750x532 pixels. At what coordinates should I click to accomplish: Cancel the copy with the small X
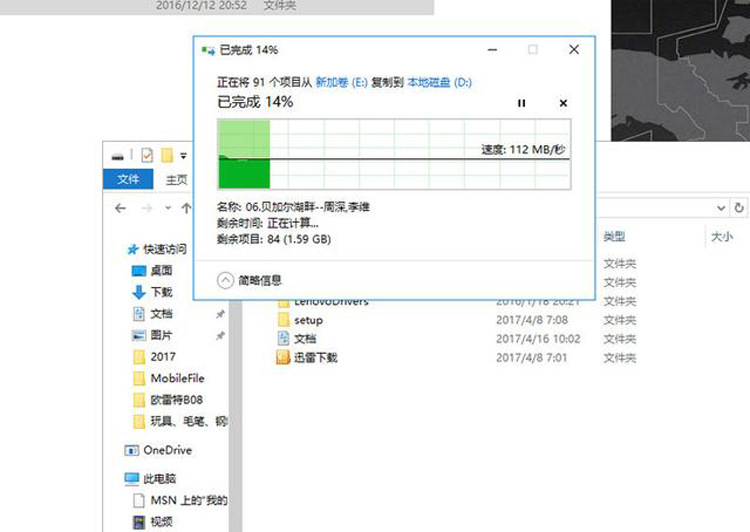coord(563,103)
